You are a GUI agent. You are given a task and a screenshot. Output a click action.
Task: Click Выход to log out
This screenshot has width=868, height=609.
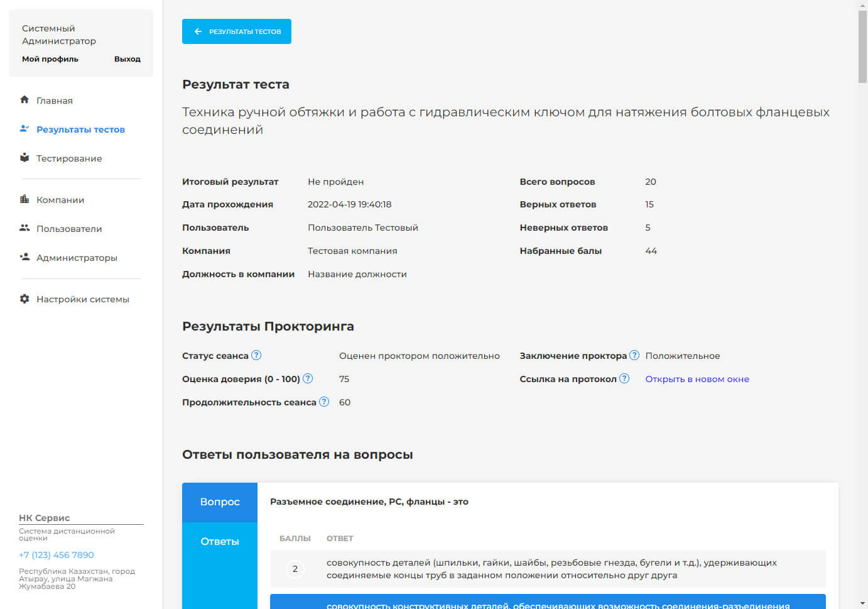click(127, 59)
